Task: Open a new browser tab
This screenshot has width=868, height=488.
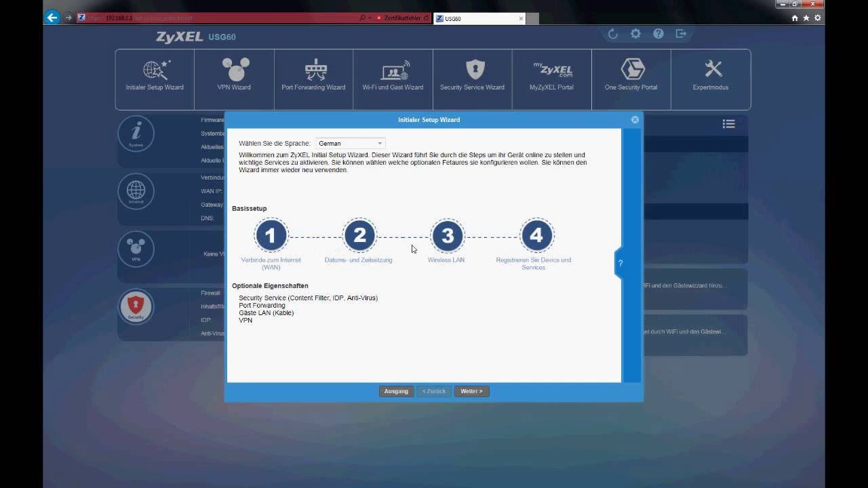Action: tap(533, 18)
